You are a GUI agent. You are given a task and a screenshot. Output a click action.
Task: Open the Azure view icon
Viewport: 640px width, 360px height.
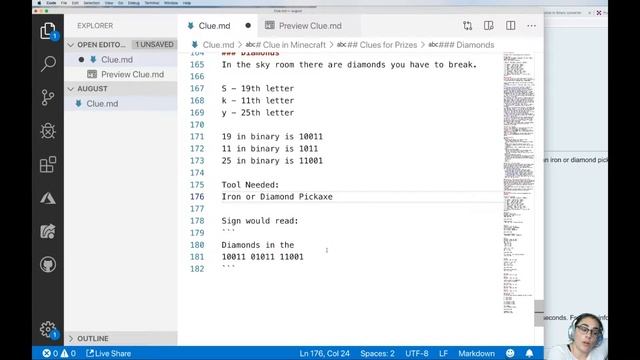[48, 198]
